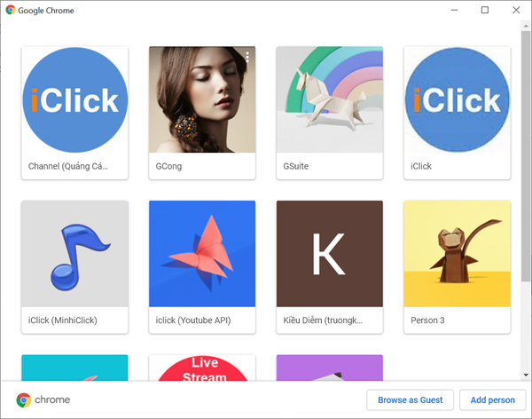Click the 'GCong' profile name label
Viewport: 532px width, 419px height.
click(x=168, y=166)
